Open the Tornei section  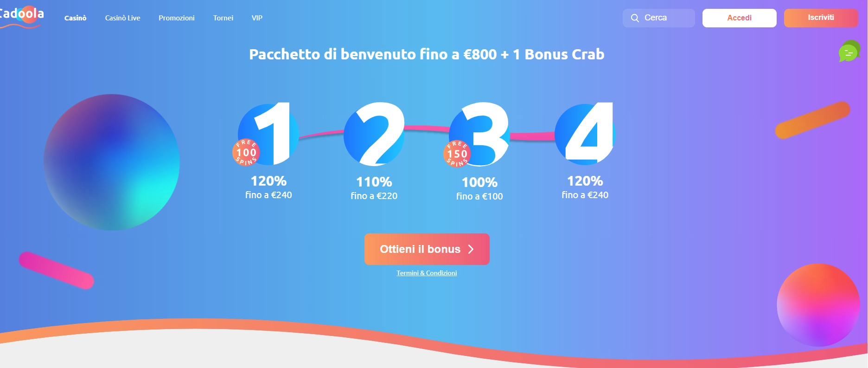223,18
